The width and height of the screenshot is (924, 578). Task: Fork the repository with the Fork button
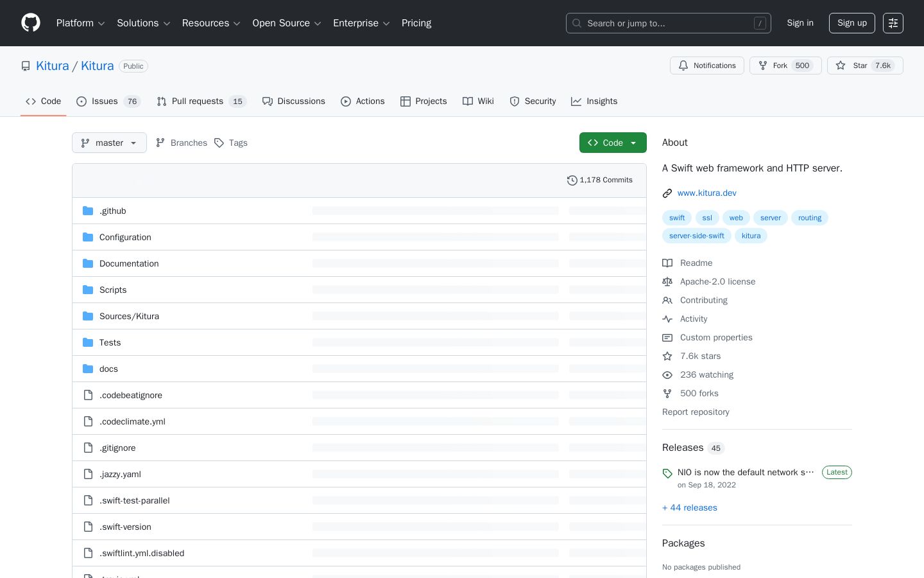[785, 66]
